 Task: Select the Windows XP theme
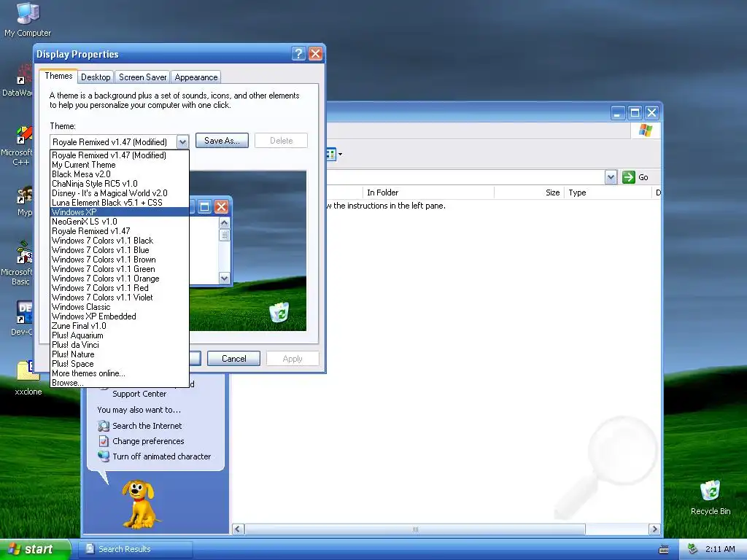[x=119, y=212]
